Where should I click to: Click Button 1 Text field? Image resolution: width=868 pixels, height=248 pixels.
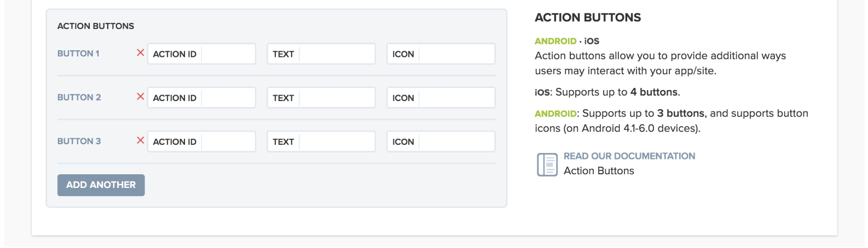[x=321, y=54]
